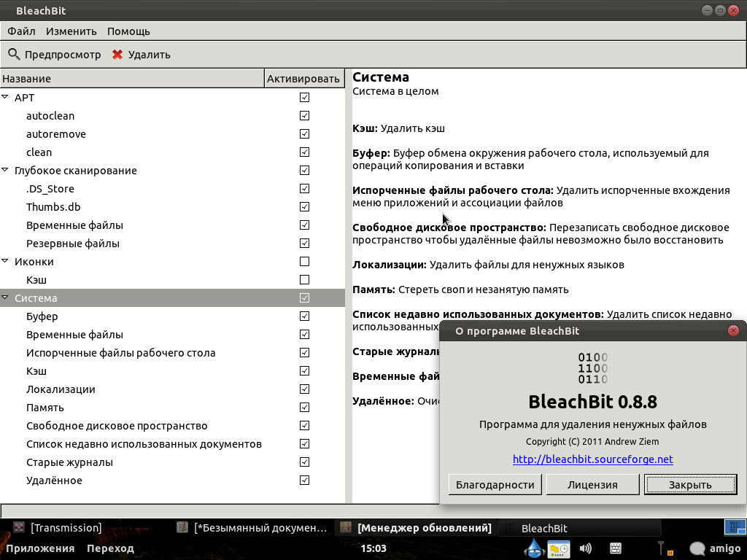
Task: Select the Старые журналы tree row
Action: tap(172, 462)
